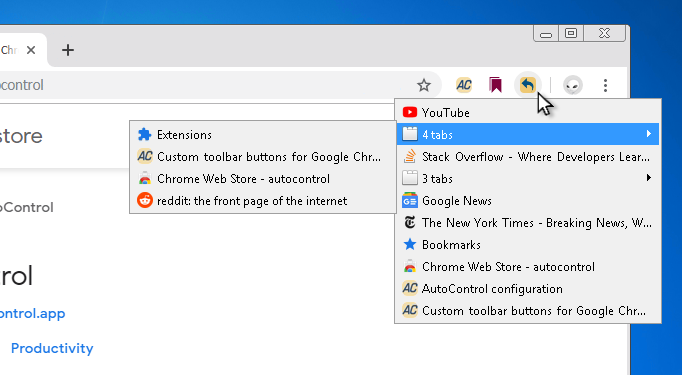Maximize the Chrome window
The image size is (682, 375).
(x=571, y=33)
